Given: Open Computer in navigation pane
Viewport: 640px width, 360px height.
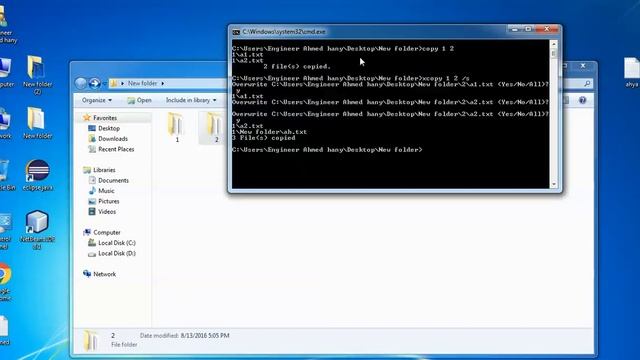Looking at the screenshot, I should (x=107, y=232).
